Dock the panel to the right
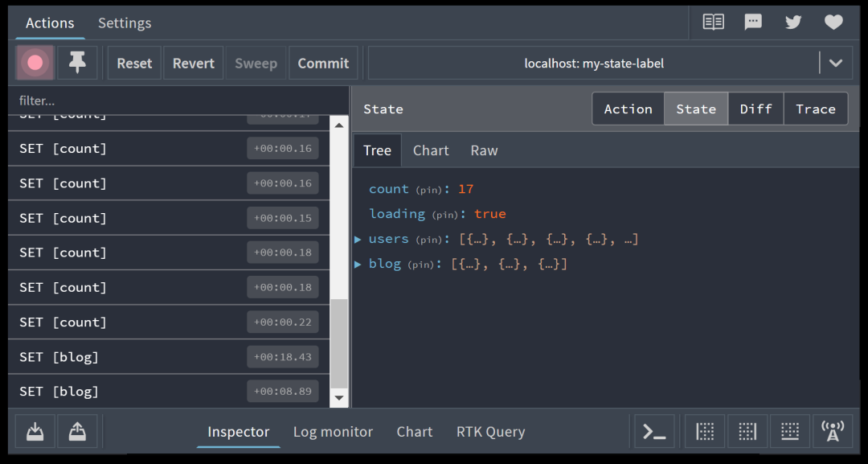 click(747, 431)
